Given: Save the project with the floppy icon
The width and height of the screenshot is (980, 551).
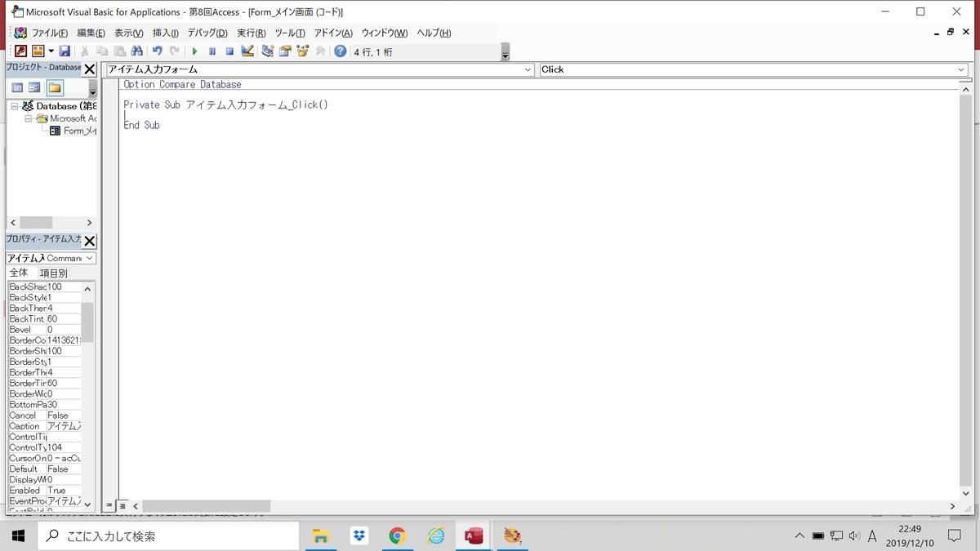Looking at the screenshot, I should pos(65,51).
